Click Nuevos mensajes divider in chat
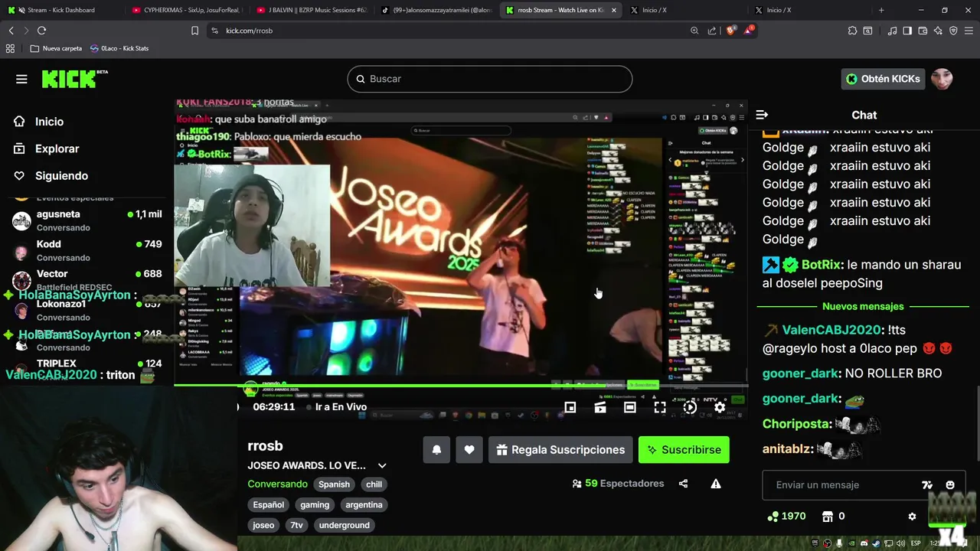Image resolution: width=980 pixels, height=551 pixels. tap(863, 307)
